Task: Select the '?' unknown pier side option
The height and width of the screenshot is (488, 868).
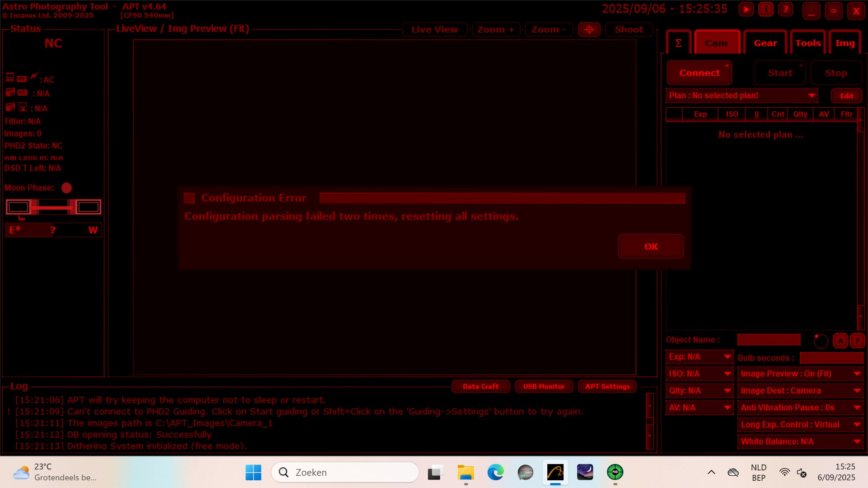Action: tap(53, 230)
